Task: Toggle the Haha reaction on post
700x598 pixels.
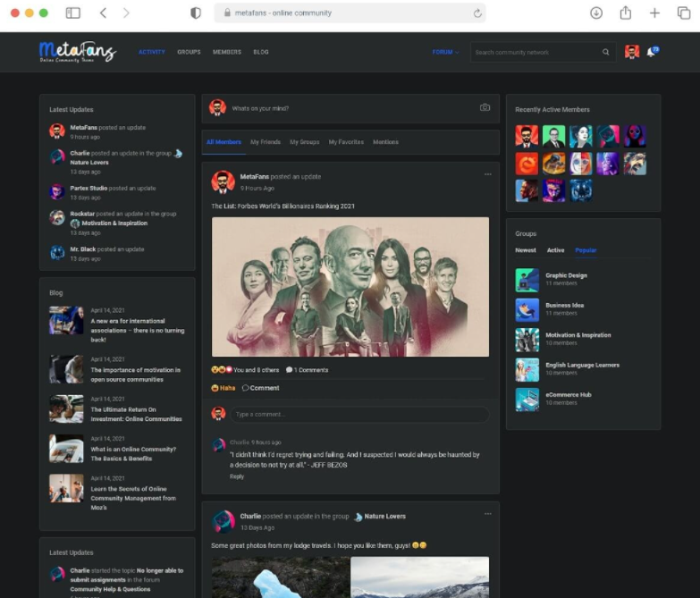Action: coord(223,388)
